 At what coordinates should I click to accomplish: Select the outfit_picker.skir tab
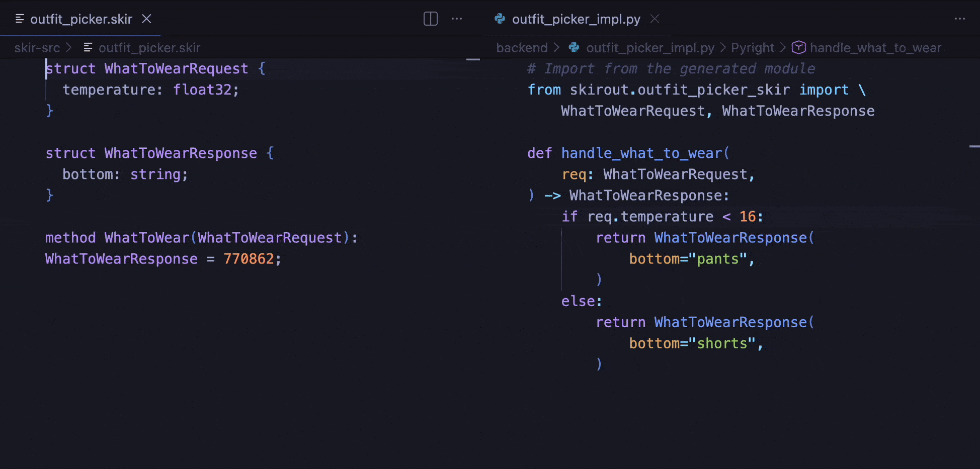point(80,19)
